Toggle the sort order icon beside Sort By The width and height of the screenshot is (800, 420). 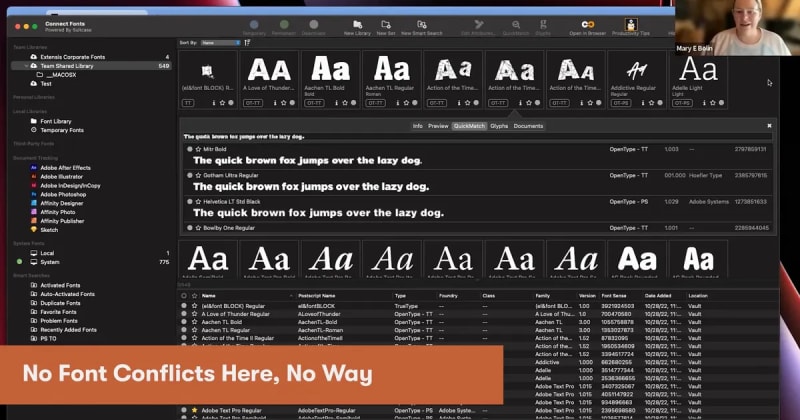(247, 43)
